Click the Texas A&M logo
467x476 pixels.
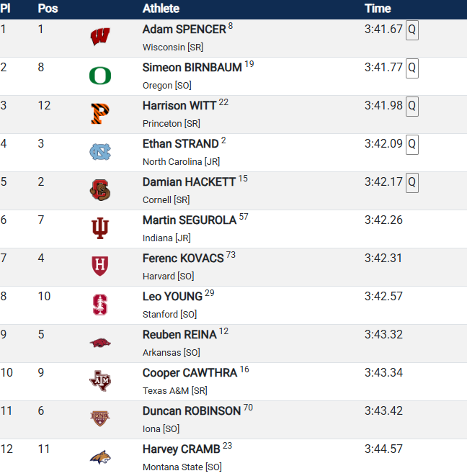(100, 381)
